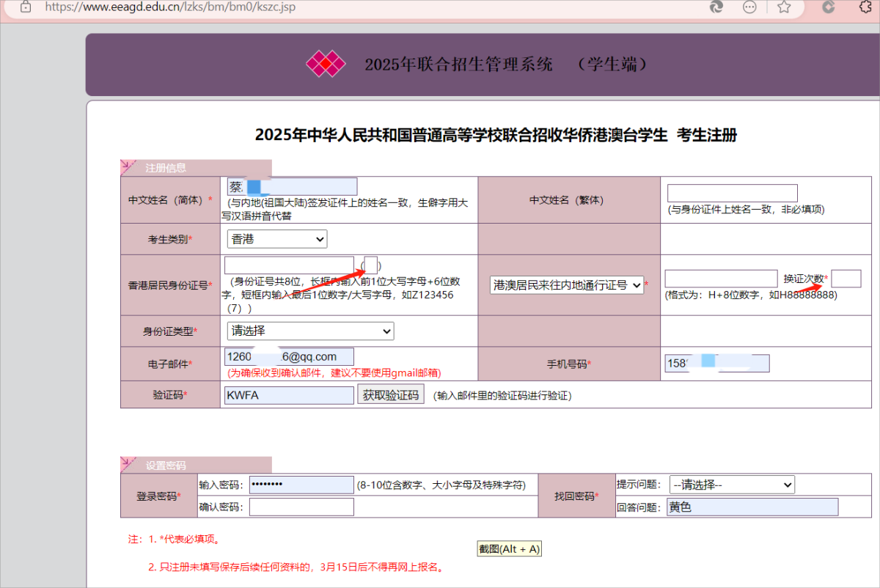Click the red diamond system logo
This screenshot has height=588, width=880.
(326, 64)
